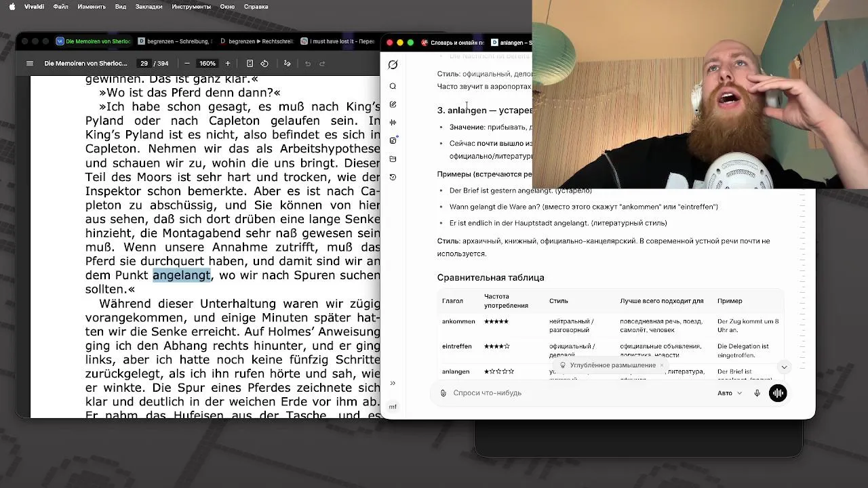The width and height of the screenshot is (868, 488).
Task: Click the microphone dictation icon
Action: (757, 393)
